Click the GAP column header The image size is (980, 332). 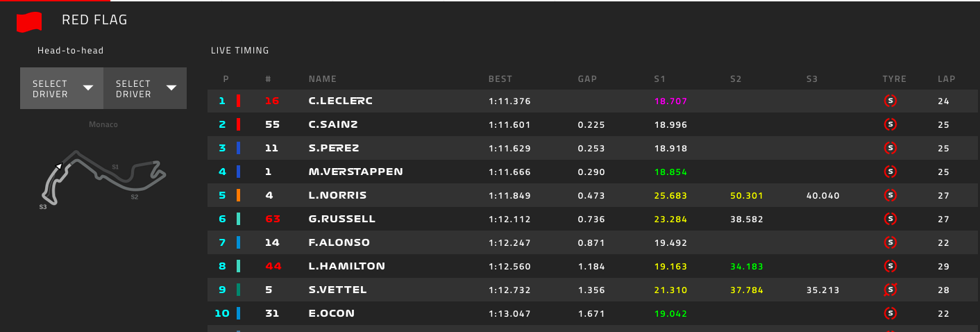point(587,79)
